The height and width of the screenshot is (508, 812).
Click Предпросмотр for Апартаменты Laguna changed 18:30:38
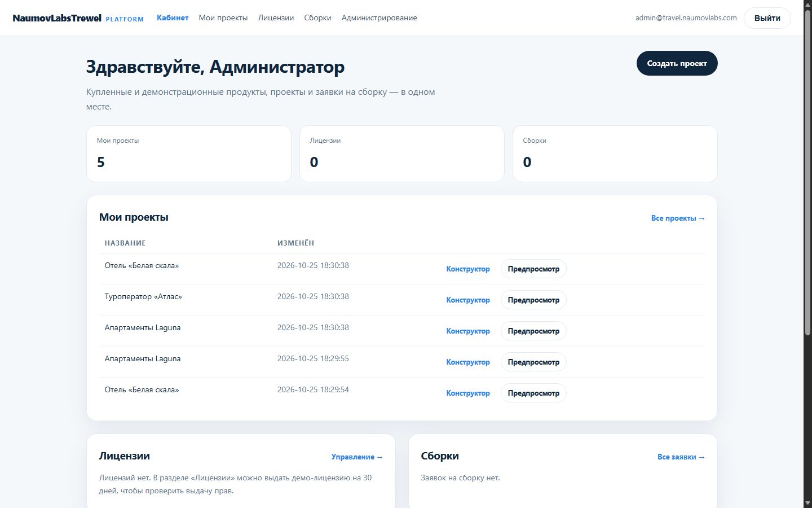(533, 331)
